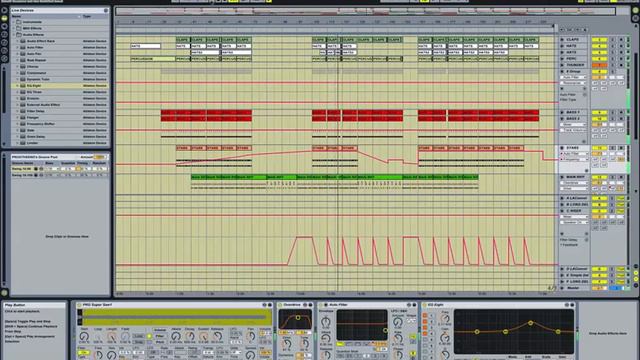
Task: Click the MIDI Effects folder icon
Action: [19, 28]
